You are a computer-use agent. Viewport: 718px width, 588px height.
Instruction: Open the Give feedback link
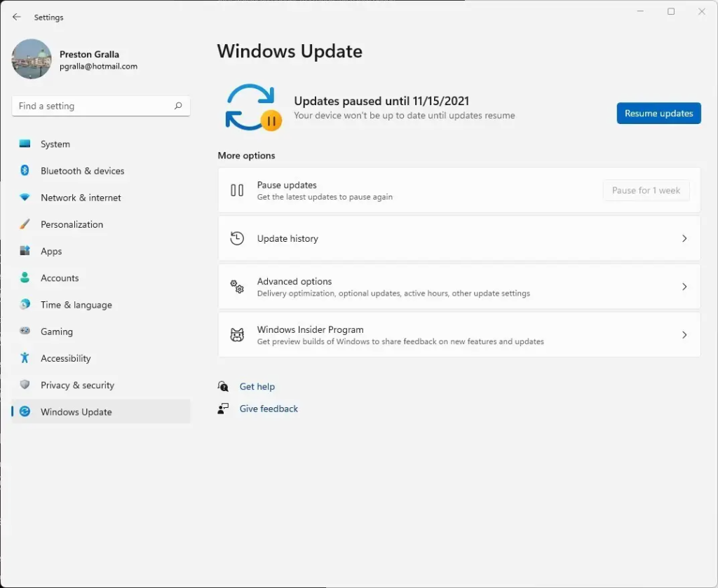click(x=269, y=409)
